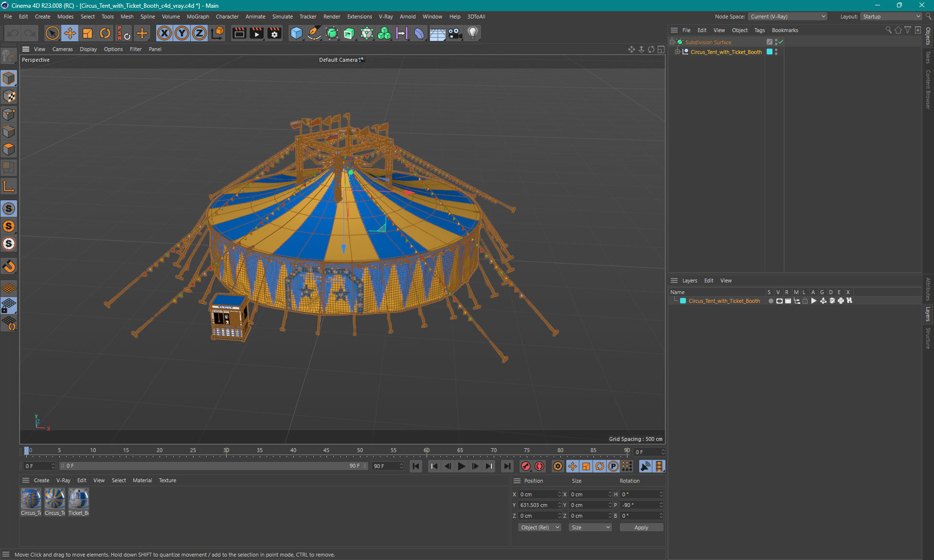Image resolution: width=934 pixels, height=560 pixels.
Task: Open Edit Render Settings icon
Action: [275, 33]
